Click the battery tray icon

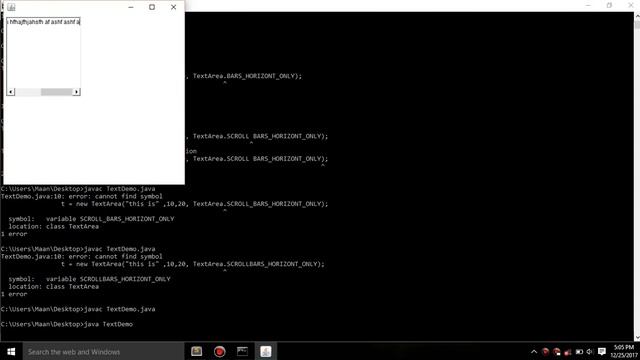[579, 351]
